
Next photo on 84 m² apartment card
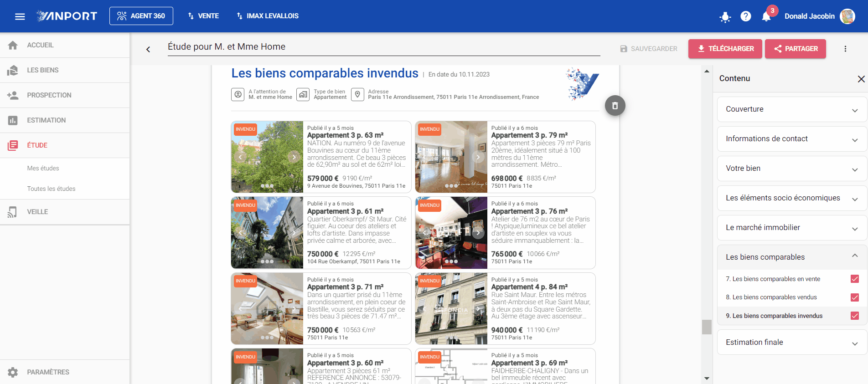click(x=478, y=309)
